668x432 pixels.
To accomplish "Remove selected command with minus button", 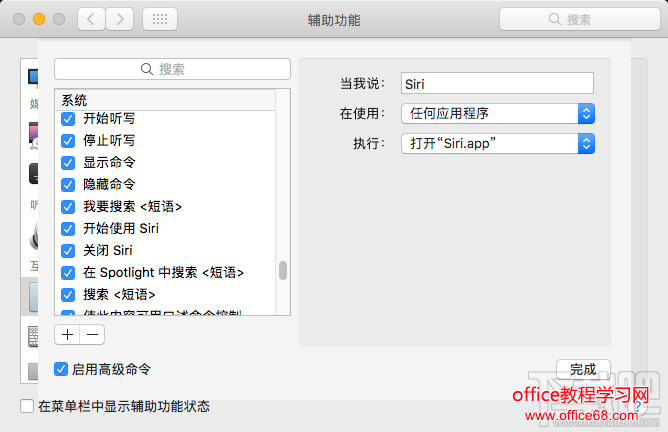I will coord(91,335).
